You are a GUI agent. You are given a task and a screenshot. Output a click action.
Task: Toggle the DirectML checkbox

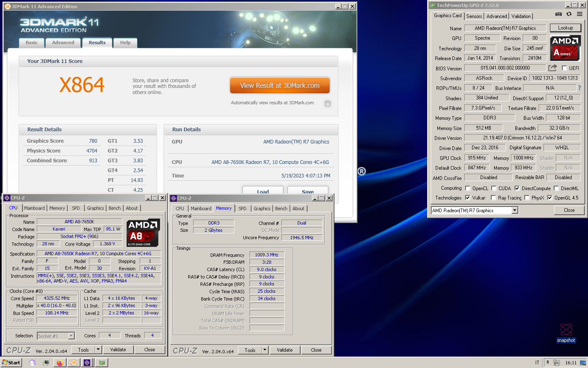(556, 188)
